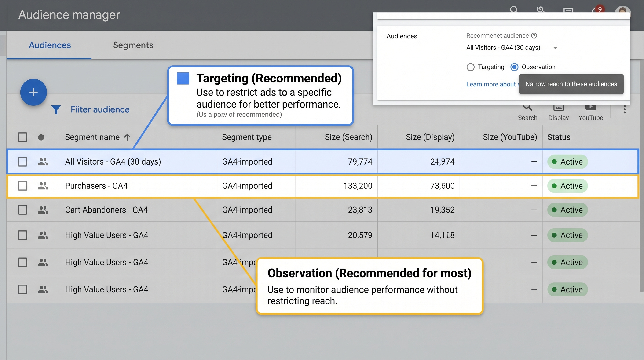This screenshot has width=644, height=360.
Task: Toggle the select-all header checkbox
Action: 22,137
